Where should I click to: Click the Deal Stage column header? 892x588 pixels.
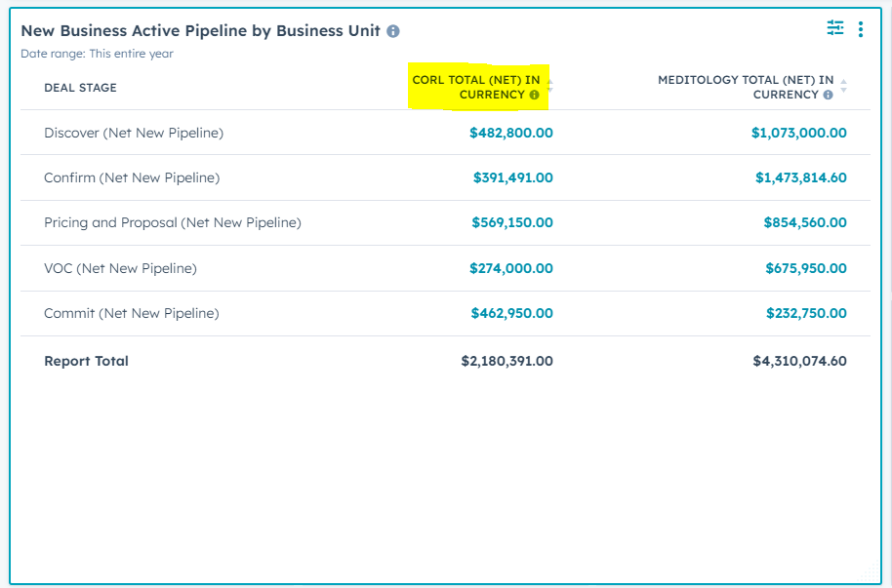[80, 88]
